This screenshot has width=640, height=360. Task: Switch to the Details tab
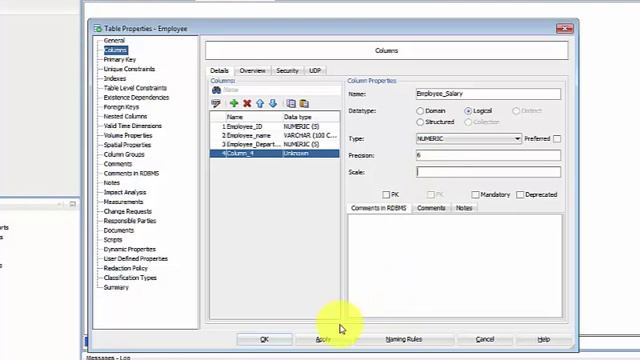point(219,71)
